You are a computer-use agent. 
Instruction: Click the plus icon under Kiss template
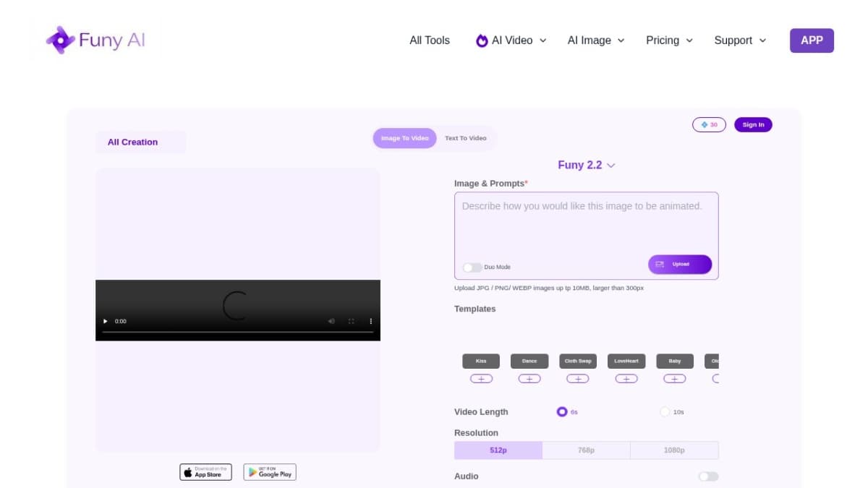point(481,379)
